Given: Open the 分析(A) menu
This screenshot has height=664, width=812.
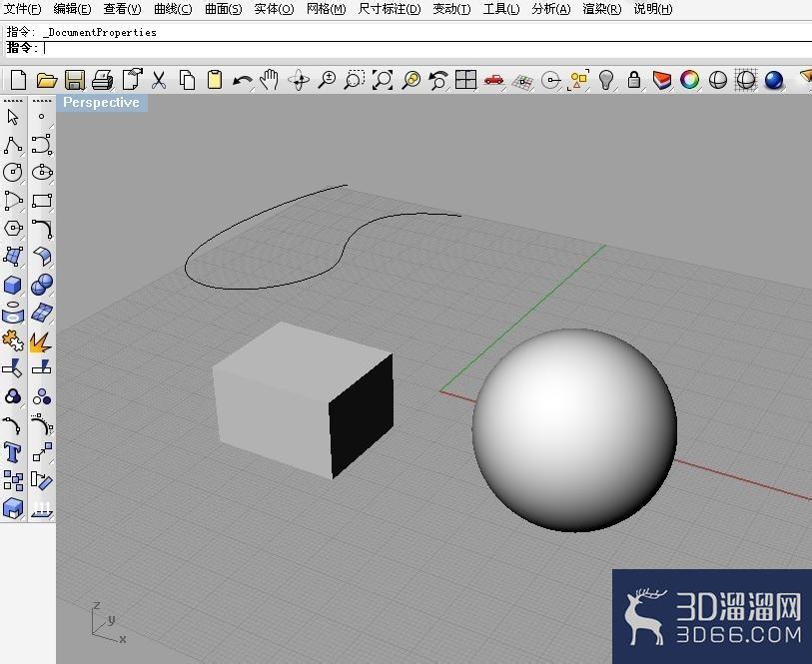Looking at the screenshot, I should (551, 9).
